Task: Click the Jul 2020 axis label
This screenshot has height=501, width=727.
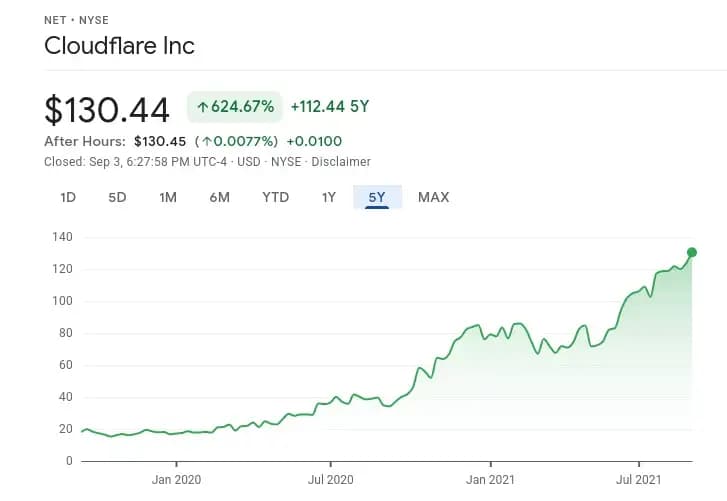Action: click(x=328, y=480)
